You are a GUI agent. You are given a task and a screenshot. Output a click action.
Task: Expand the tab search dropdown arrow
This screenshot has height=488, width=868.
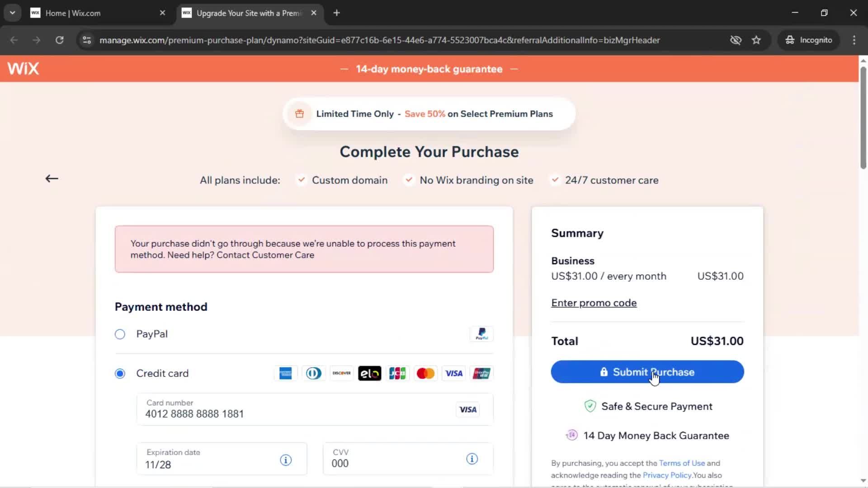pyautogui.click(x=12, y=13)
